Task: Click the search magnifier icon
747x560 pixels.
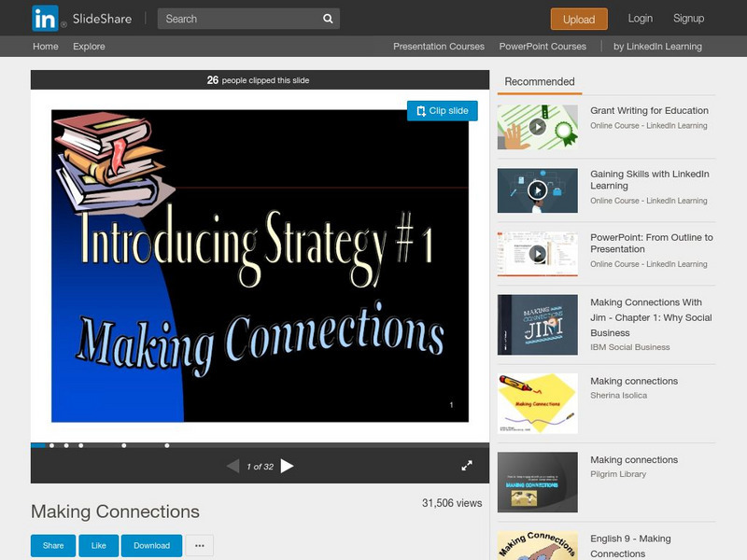Action: pos(328,19)
